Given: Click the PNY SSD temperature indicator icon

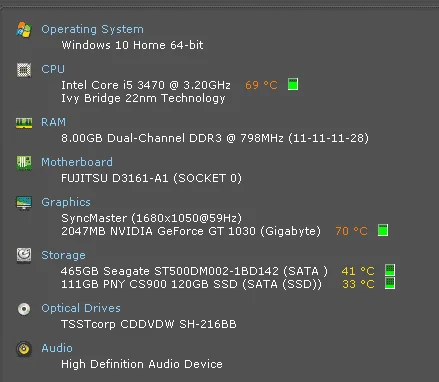Looking at the screenshot, I should tap(390, 283).
